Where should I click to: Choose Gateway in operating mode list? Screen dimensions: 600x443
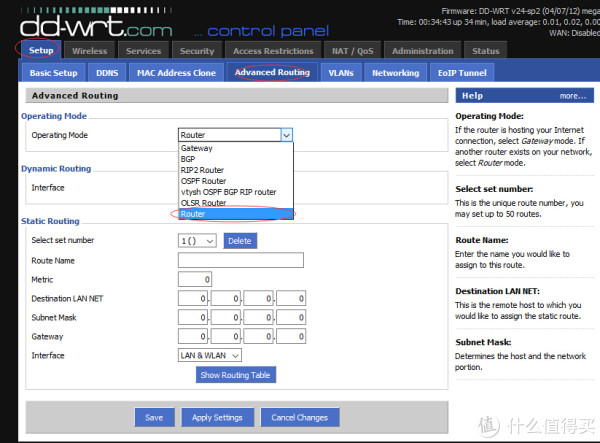236,148
